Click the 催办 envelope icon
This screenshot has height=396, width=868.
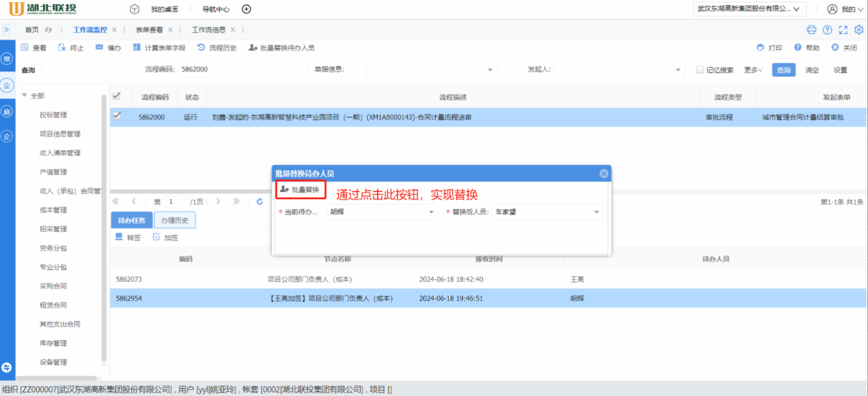coord(99,48)
